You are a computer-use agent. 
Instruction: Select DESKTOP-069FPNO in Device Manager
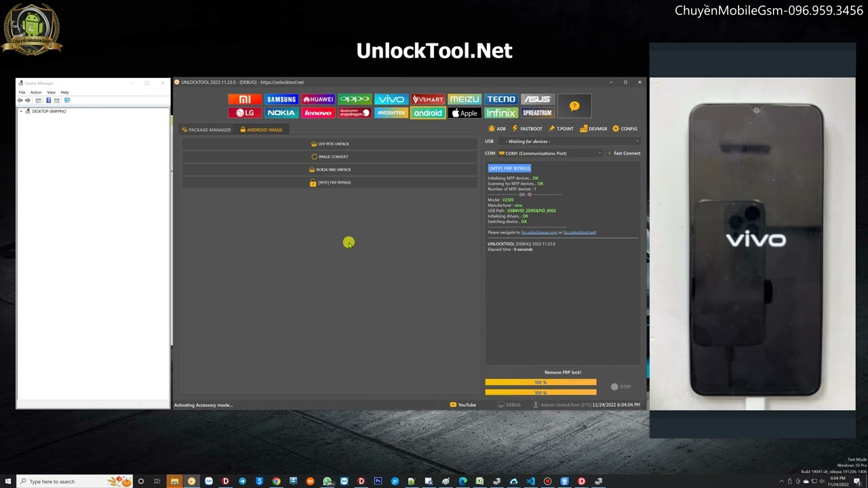[49, 111]
